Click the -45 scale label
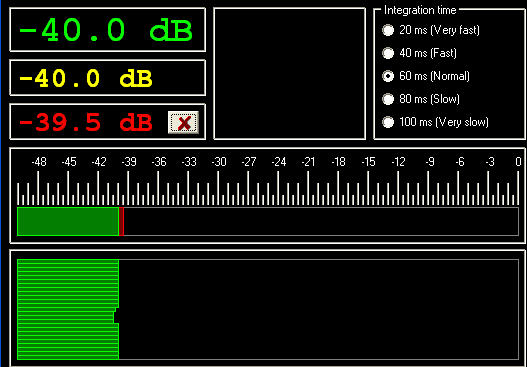This screenshot has height=367, width=527. point(69,162)
